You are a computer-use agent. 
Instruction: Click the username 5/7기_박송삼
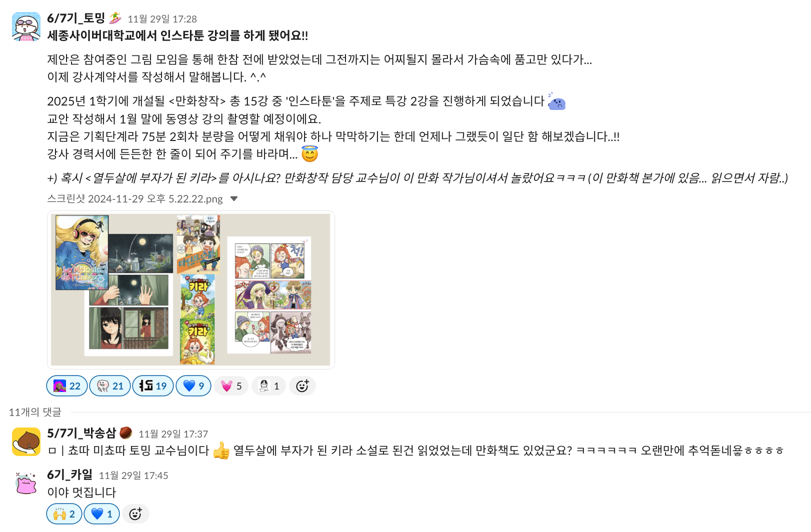pyautogui.click(x=81, y=433)
